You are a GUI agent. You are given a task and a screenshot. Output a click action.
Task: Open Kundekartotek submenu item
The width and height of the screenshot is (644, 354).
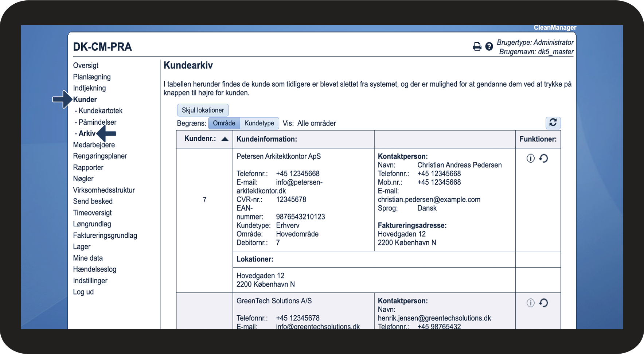pyautogui.click(x=100, y=111)
